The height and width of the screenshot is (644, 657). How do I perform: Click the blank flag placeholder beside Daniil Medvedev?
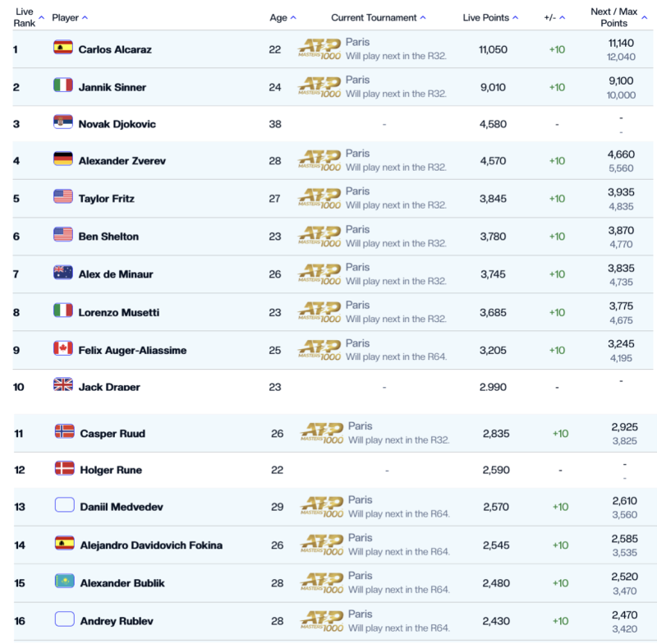tap(64, 505)
